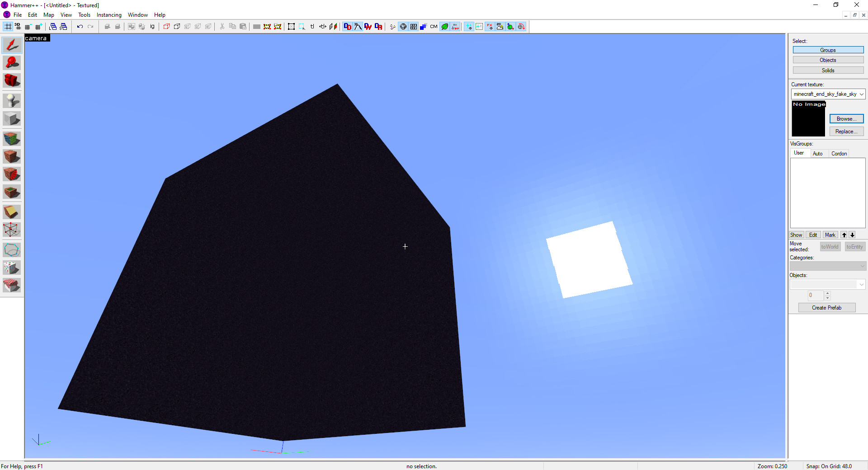Toggle snap to grid on the toolbar
Image resolution: width=868 pixels, height=470 pixels.
8,26
